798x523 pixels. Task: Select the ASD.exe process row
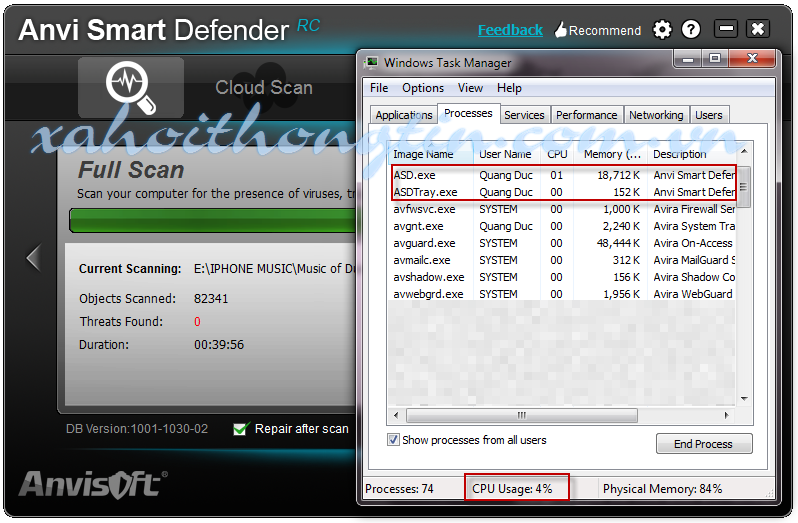(562, 175)
